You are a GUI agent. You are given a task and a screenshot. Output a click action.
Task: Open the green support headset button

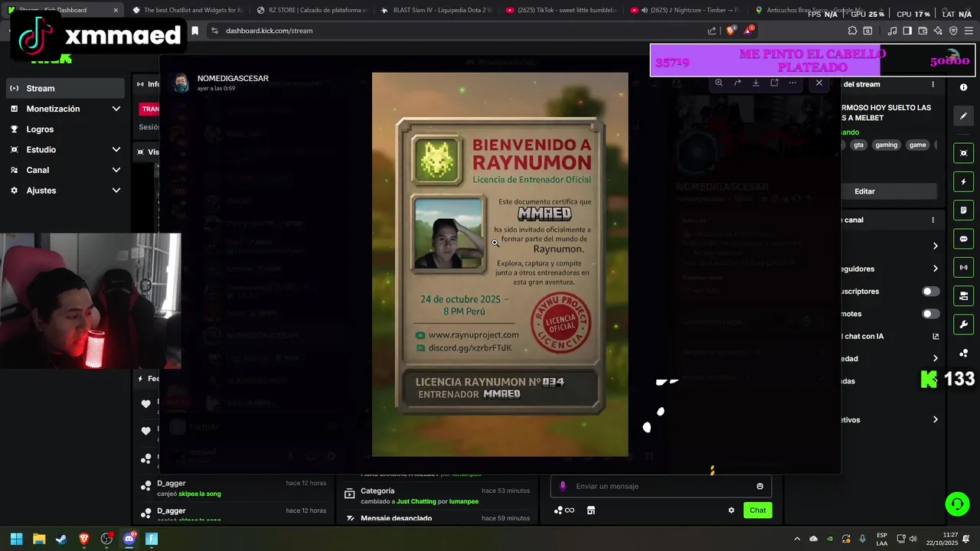pos(957,504)
